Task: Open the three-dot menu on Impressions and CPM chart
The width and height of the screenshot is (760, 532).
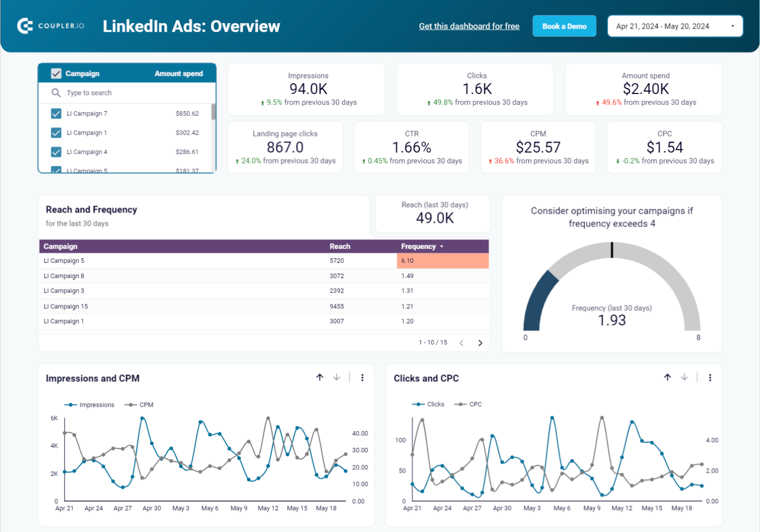Action: click(363, 377)
